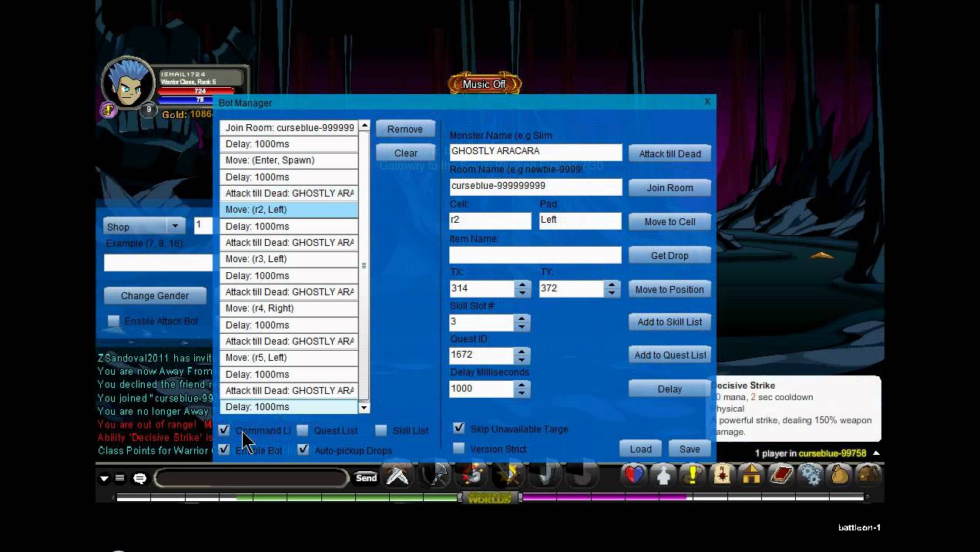Click the Save button
980x552 pixels.
(690, 449)
